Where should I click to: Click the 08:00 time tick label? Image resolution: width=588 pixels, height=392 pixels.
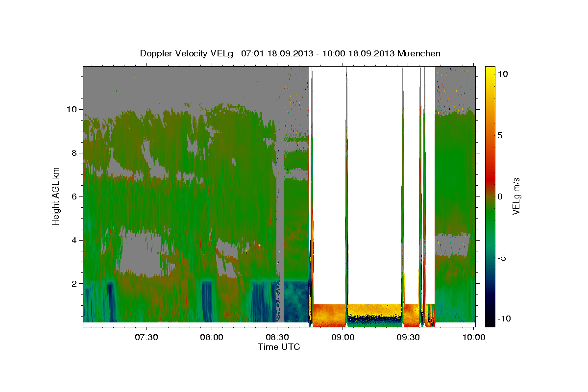click(212, 337)
